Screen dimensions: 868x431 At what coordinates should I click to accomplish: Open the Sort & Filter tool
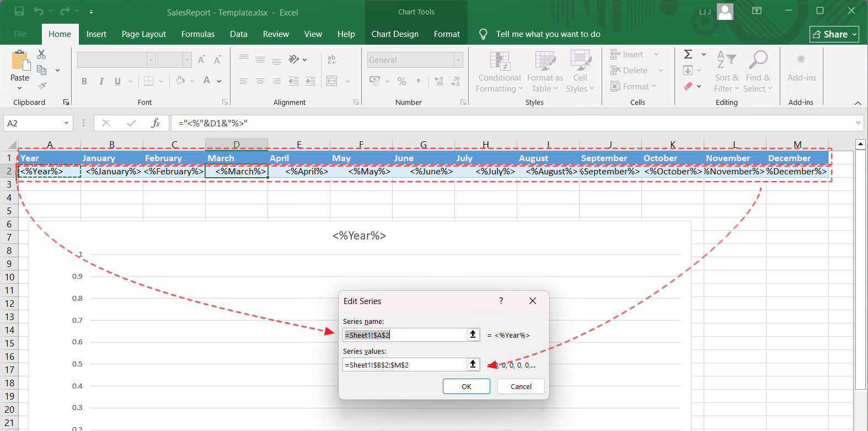click(x=726, y=72)
